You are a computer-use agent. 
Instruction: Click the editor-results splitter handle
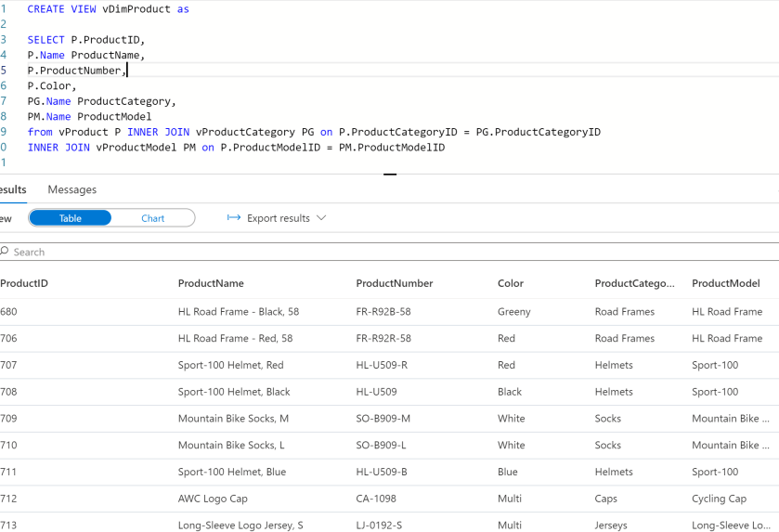tap(390, 175)
